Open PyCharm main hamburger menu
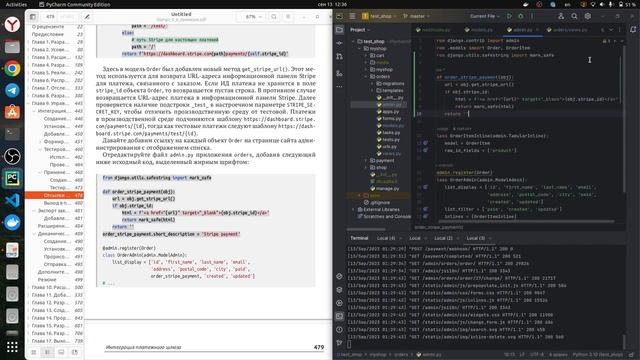This screenshot has width=640, height=360. [x=352, y=16]
